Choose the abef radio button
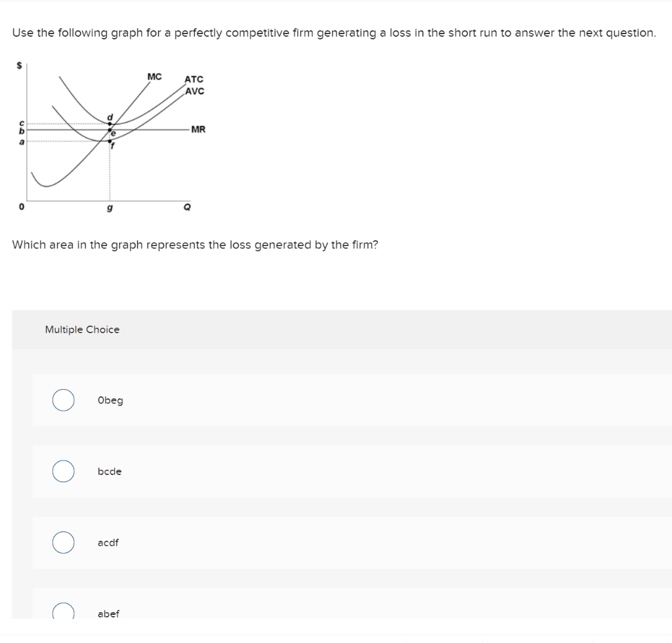 63,613
